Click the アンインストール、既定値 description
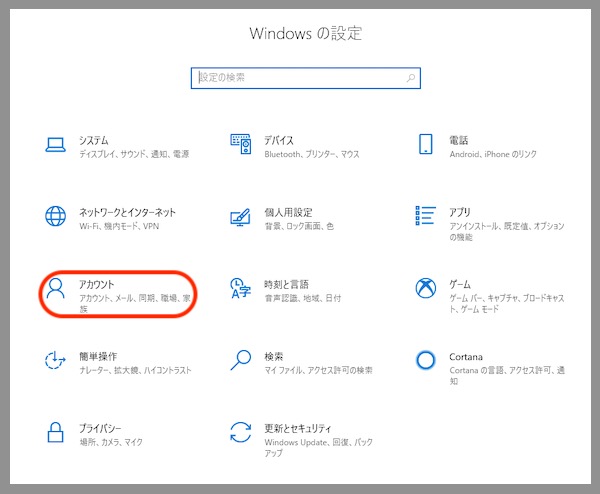The image size is (600, 494). (507, 232)
